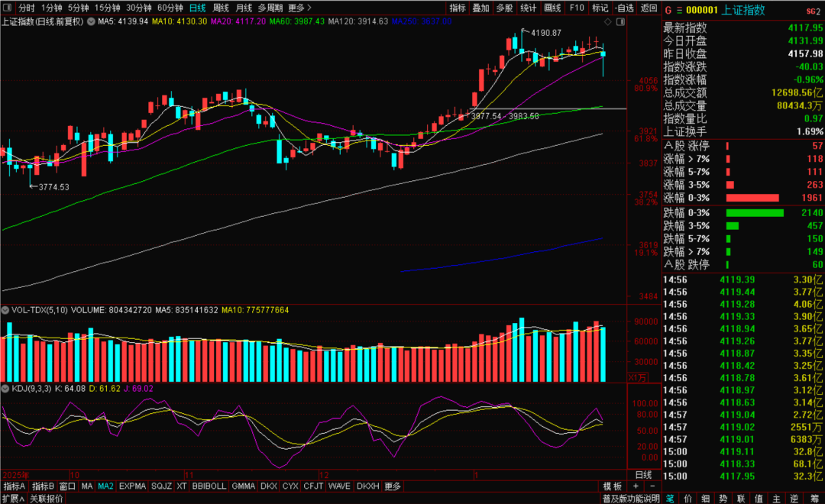This screenshot has width=825, height=504.
Task: Open the circular dropdown beside 上证指数 chart title
Action: (92, 21)
